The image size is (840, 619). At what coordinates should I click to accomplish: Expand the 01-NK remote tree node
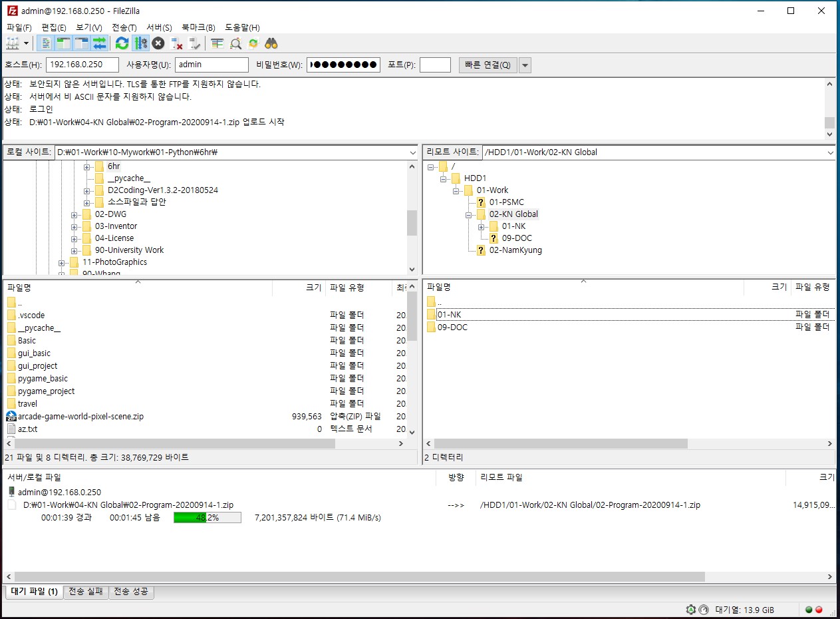click(482, 226)
